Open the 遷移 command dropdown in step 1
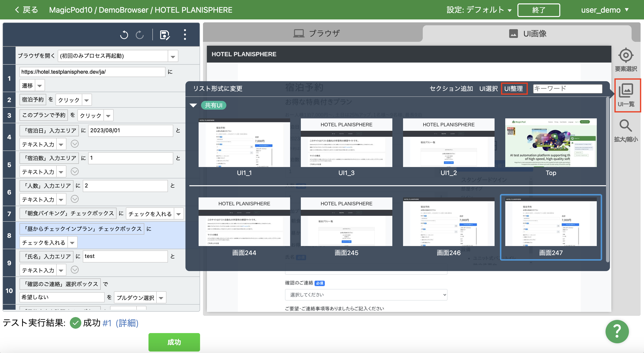 [x=39, y=86]
